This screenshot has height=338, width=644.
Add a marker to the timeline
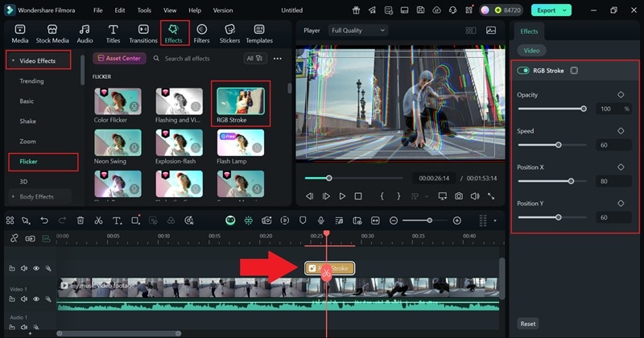pyautogui.click(x=303, y=221)
